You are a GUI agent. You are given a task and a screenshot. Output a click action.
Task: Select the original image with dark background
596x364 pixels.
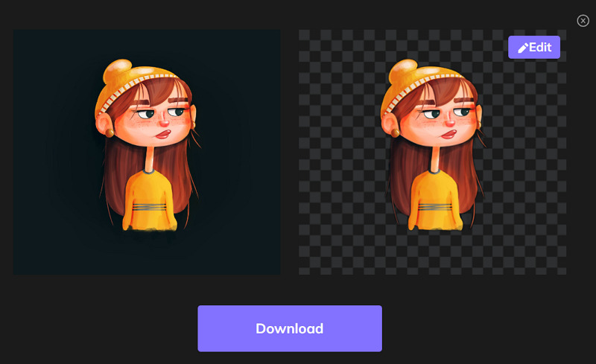click(147, 152)
